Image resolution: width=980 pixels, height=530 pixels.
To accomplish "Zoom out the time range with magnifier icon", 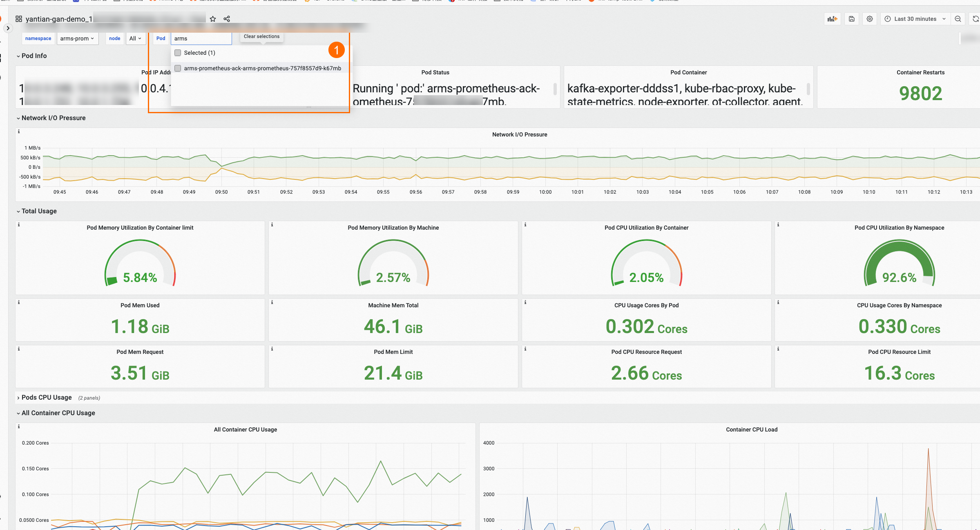I will (958, 19).
